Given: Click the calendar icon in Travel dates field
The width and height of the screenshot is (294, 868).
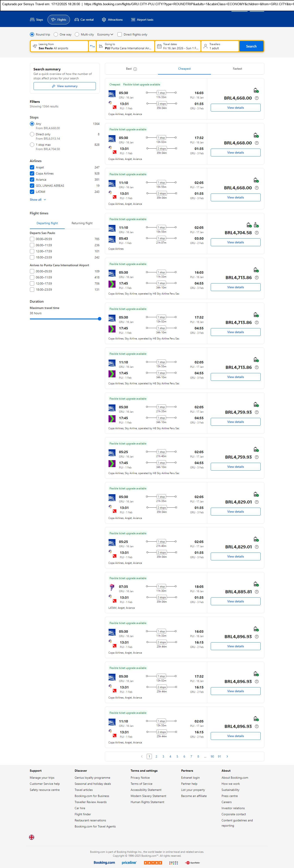Looking at the screenshot, I should coord(159,46).
